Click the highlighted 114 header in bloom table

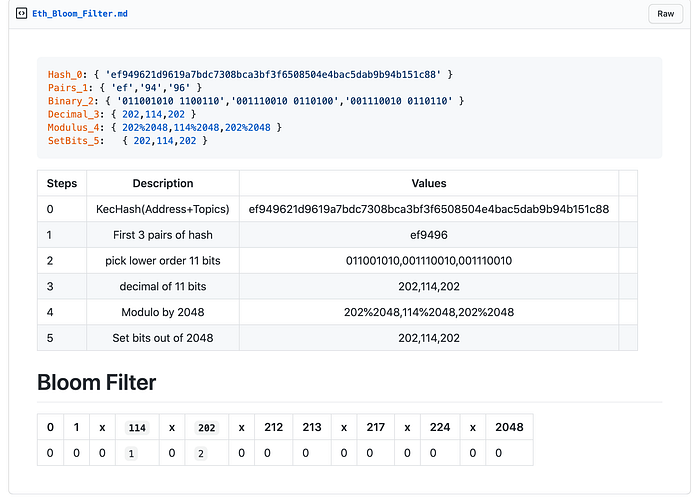coord(137,428)
